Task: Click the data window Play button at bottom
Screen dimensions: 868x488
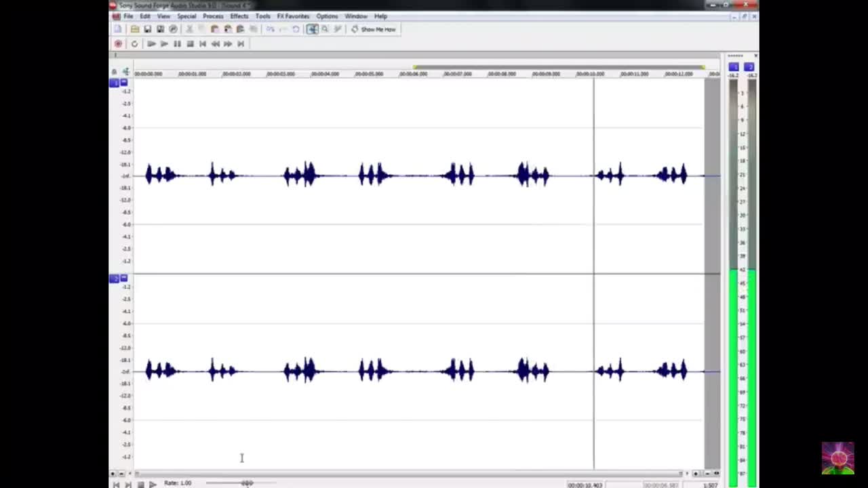Action: (153, 484)
